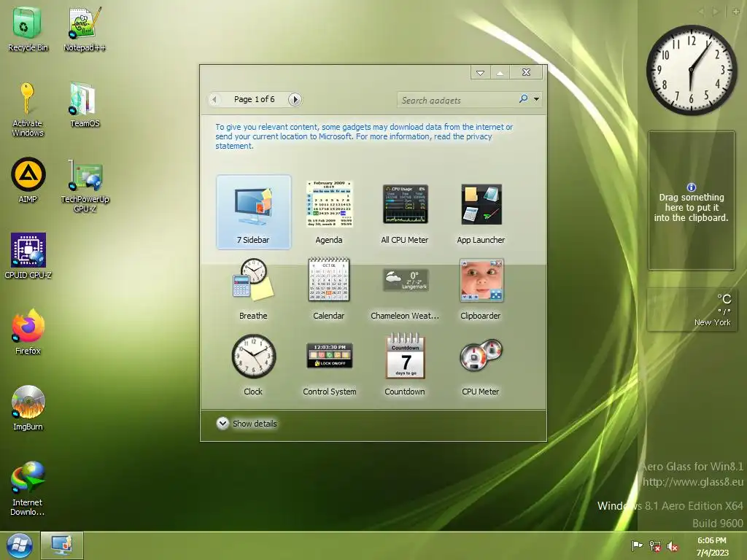747x560 pixels.
Task: Open the taskbar date and time
Action: coord(712,546)
